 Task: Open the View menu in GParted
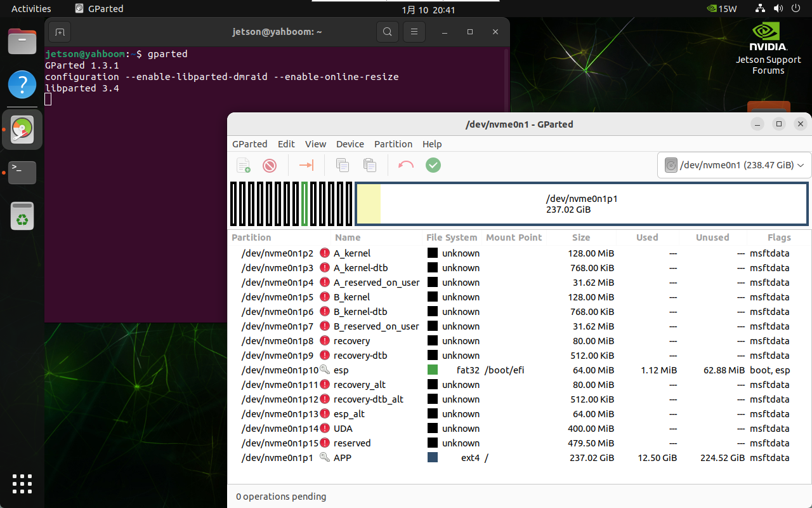point(315,144)
